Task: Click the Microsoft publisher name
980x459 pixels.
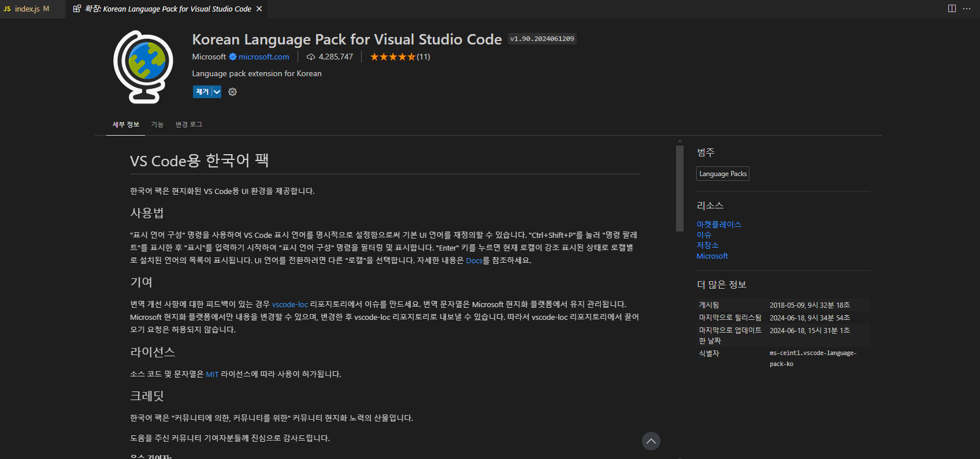Action: 209,57
